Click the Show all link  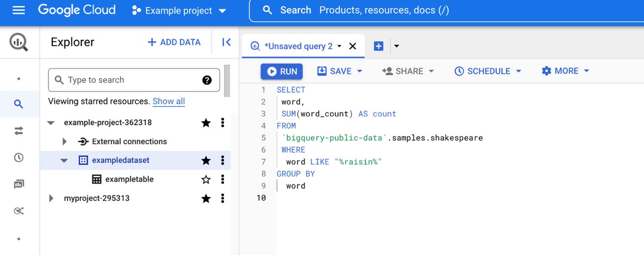coord(169,102)
